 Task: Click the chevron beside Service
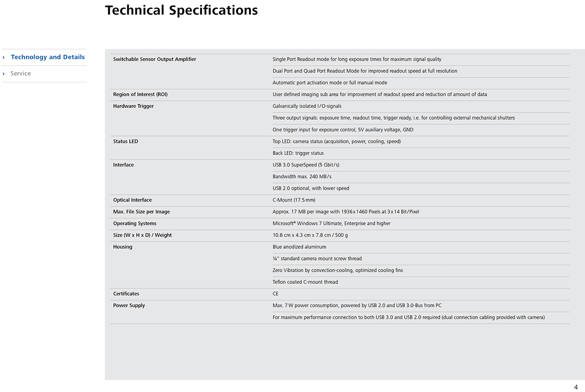point(4,74)
